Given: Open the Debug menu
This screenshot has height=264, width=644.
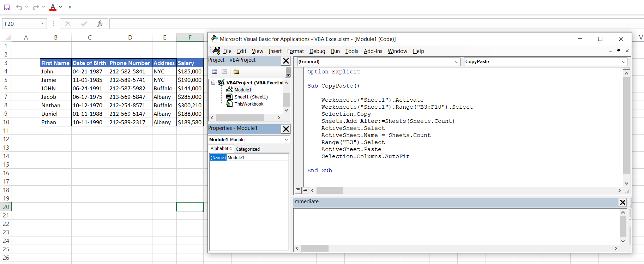Looking at the screenshot, I should coord(317,51).
